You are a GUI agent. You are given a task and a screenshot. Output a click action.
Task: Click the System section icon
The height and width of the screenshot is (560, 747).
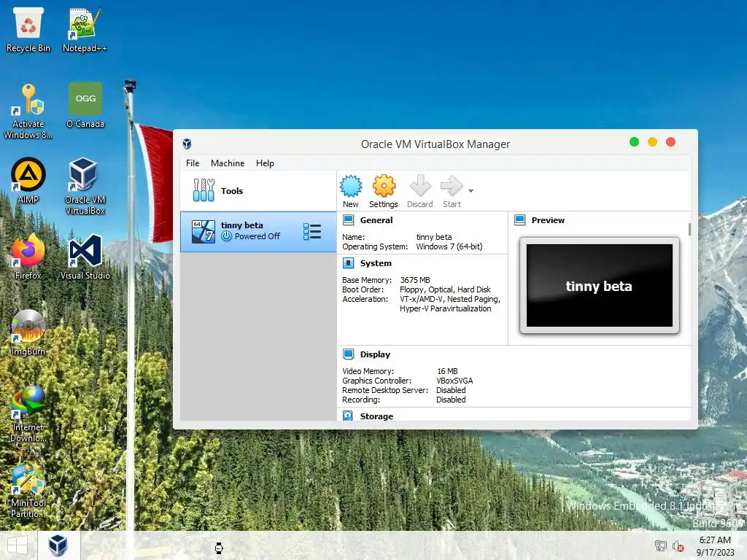(x=349, y=262)
